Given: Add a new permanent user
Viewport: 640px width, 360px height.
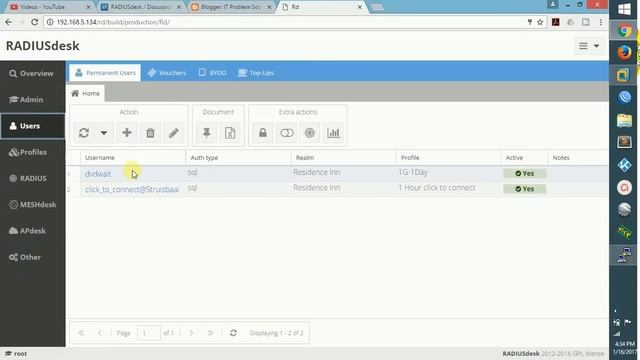Looking at the screenshot, I should (x=127, y=133).
